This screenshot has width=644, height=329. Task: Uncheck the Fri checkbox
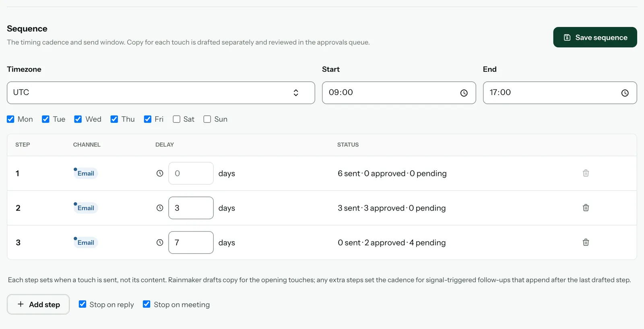click(x=148, y=119)
